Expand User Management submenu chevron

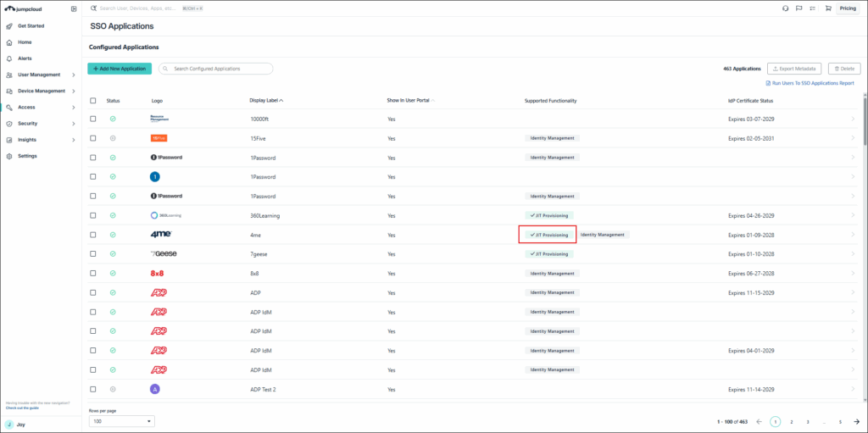click(x=74, y=75)
